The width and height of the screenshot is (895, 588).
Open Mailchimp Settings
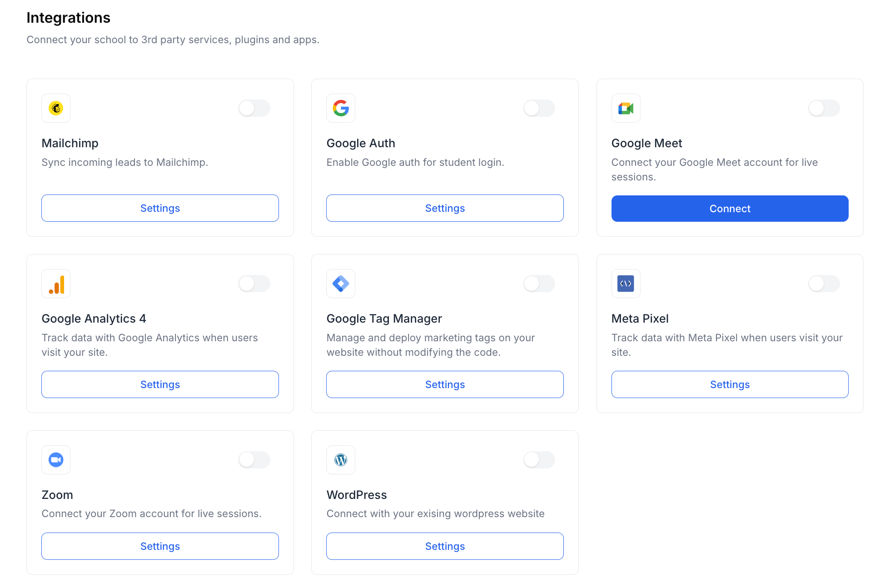point(160,208)
